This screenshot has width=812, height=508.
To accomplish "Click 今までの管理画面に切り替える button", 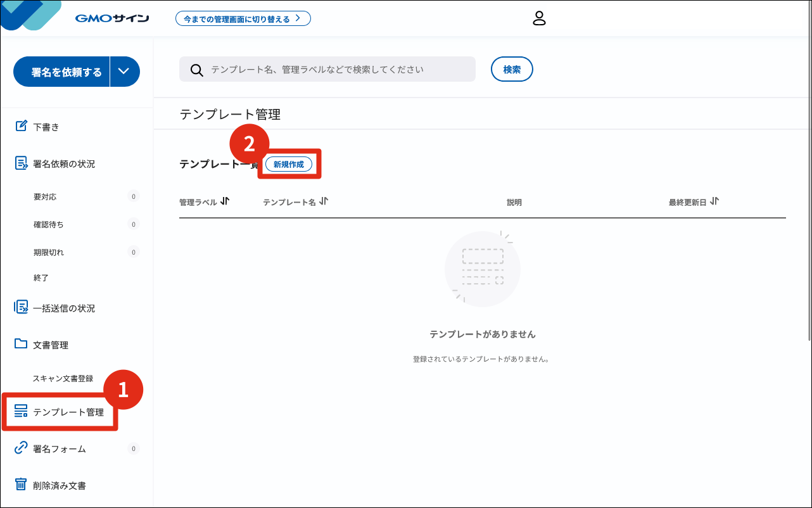I will [243, 18].
